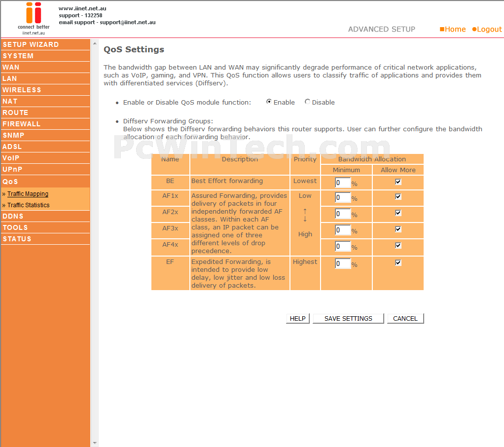Viewport: 504px width, 447px height.
Task: Click the 'Bandwidth Allocation' column header
Action: pos(372,159)
